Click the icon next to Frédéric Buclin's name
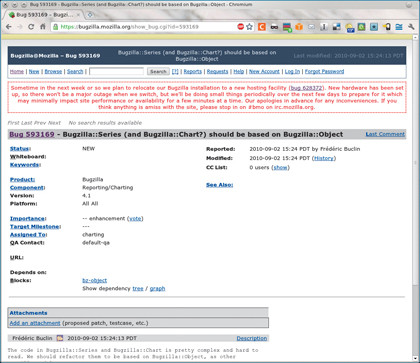 click(x=60, y=338)
